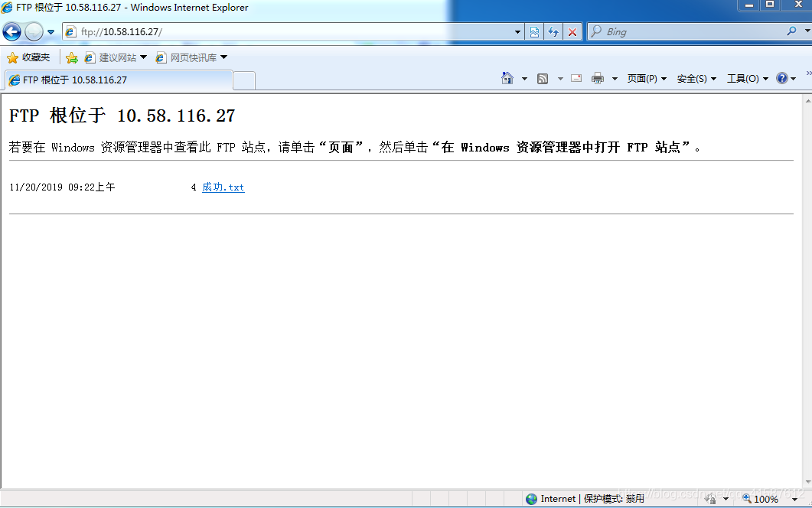Stop loading with the red X icon
The width and height of the screenshot is (812, 508).
[572, 32]
